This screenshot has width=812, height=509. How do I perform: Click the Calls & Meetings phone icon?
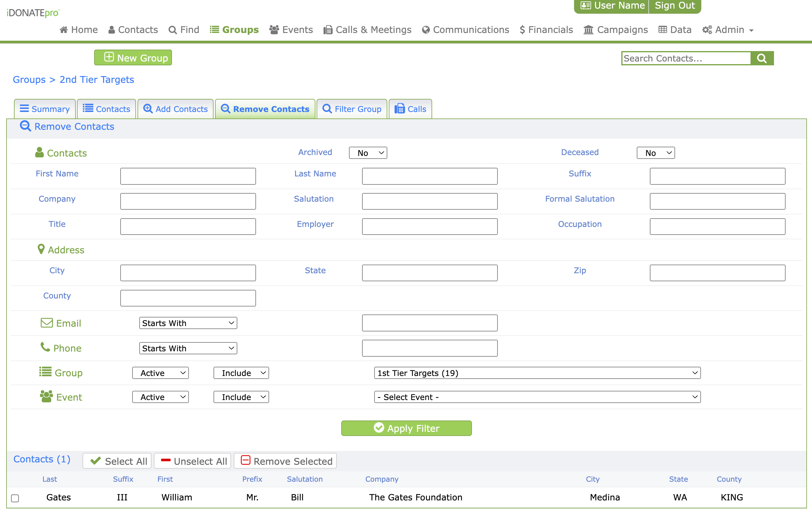tap(328, 30)
